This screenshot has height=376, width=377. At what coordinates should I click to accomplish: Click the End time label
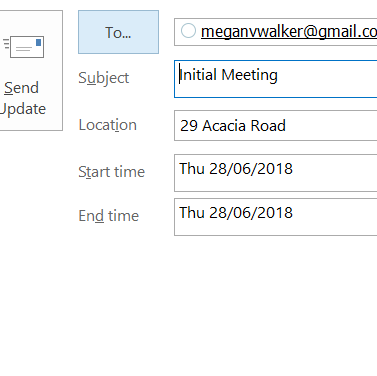tap(109, 216)
